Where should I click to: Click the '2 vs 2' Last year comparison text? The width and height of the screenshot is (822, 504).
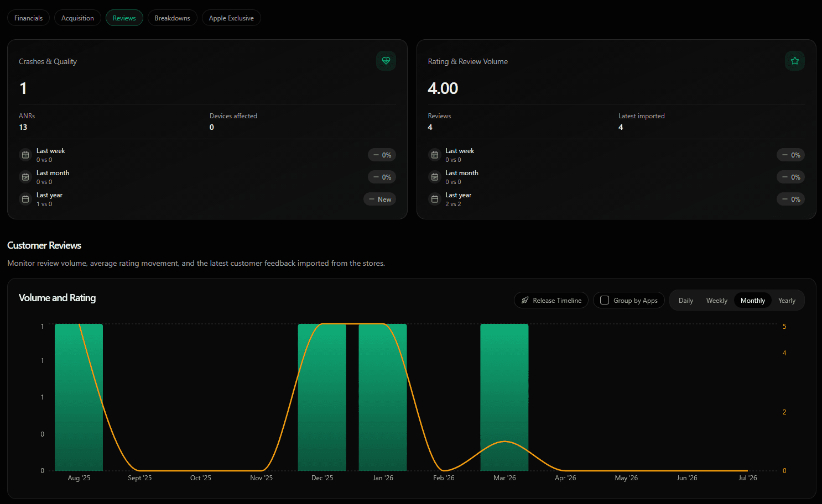pos(453,204)
